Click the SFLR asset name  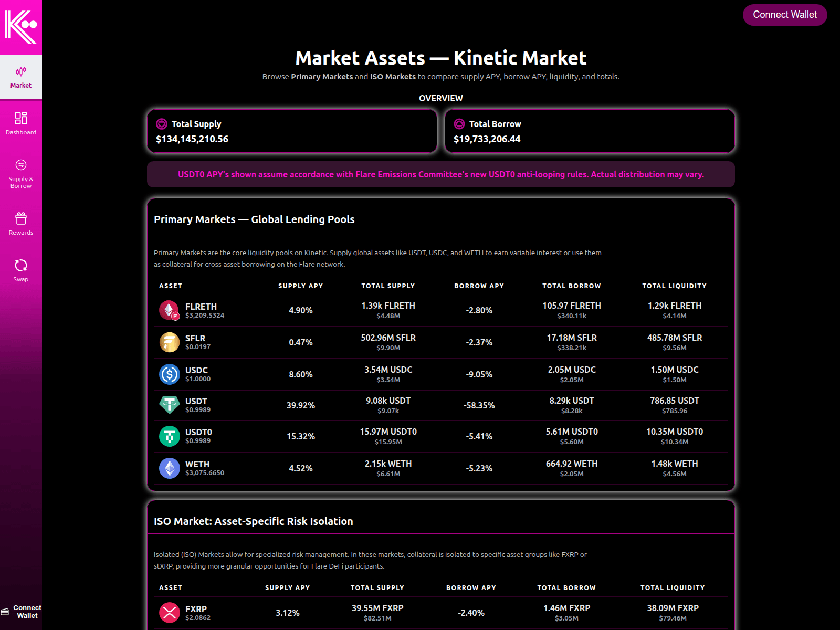coord(195,338)
